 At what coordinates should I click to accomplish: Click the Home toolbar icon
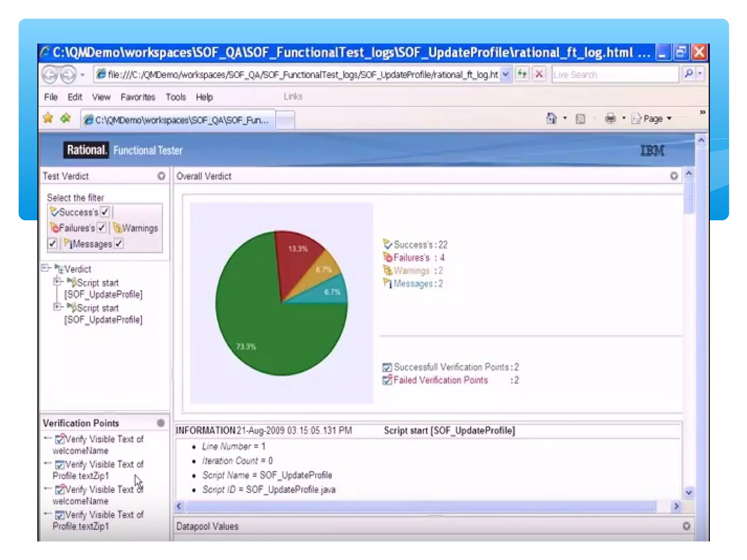551,118
